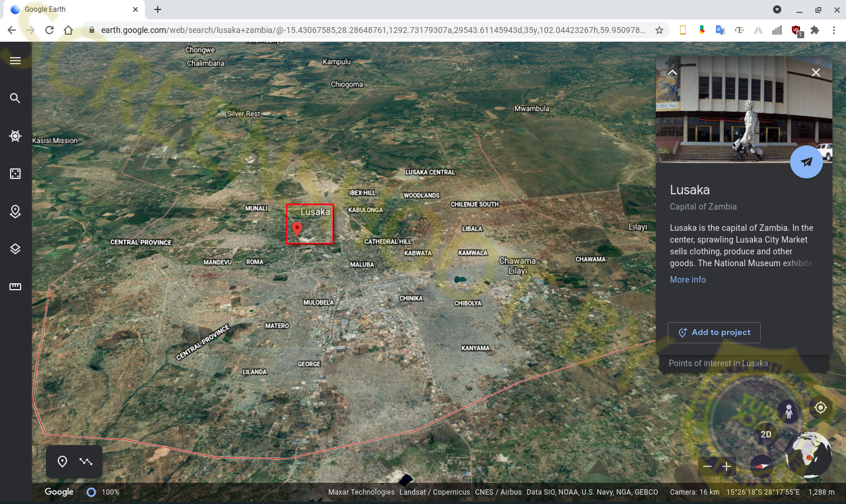Click the LILANDA map label

click(x=255, y=372)
